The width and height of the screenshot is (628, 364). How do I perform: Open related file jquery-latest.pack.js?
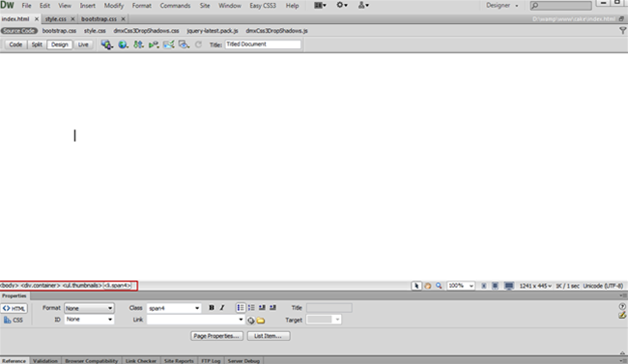tap(213, 31)
